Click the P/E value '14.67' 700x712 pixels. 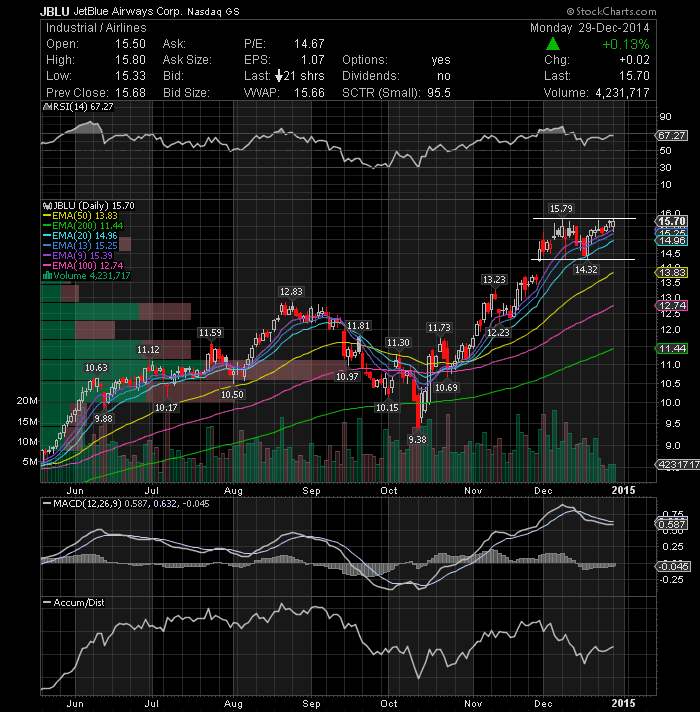[309, 44]
